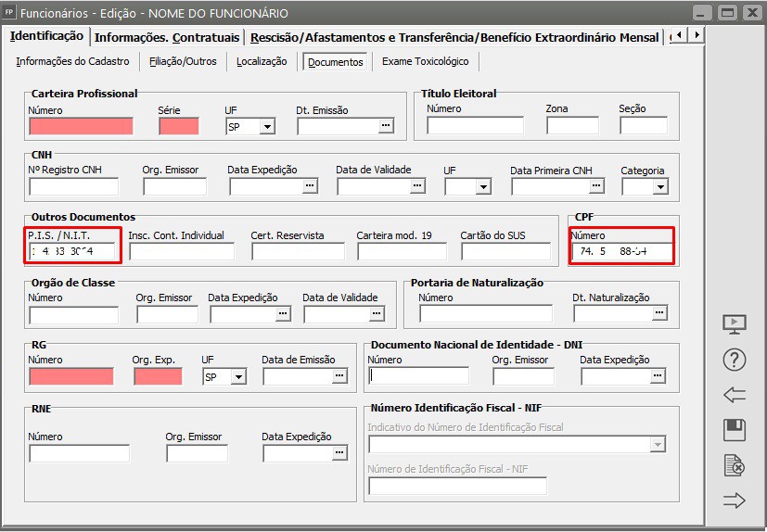Image resolution: width=767 pixels, height=532 pixels.
Task: Open Rescisão/Afastamentos e Transferência tab
Action: tap(454, 38)
